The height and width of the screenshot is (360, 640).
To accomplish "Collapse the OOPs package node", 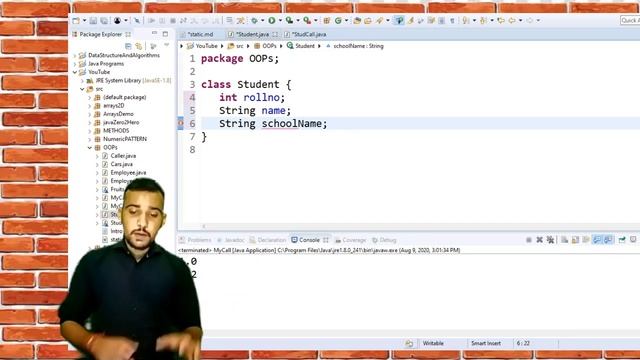I will (90, 148).
